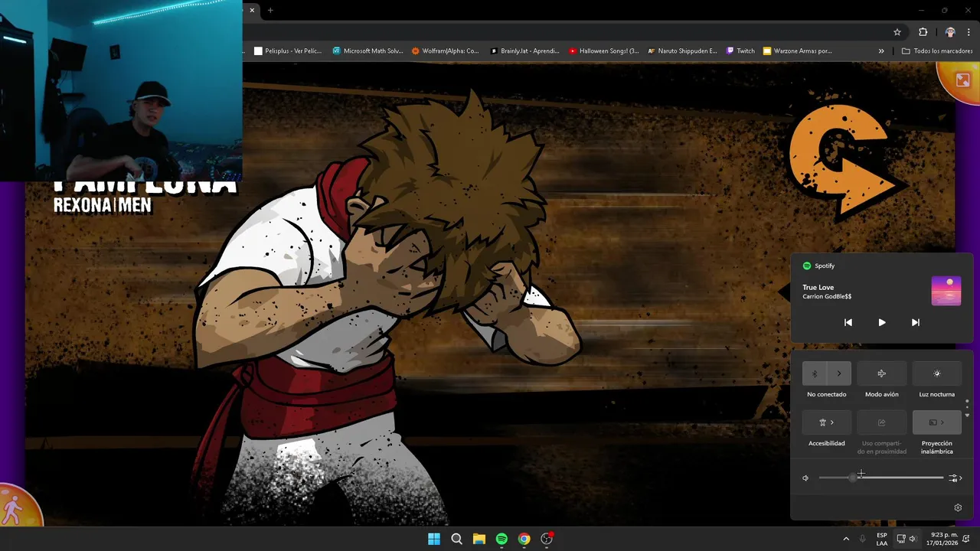Open Todos los marcadores folder
980x551 pixels.
[x=938, y=51]
